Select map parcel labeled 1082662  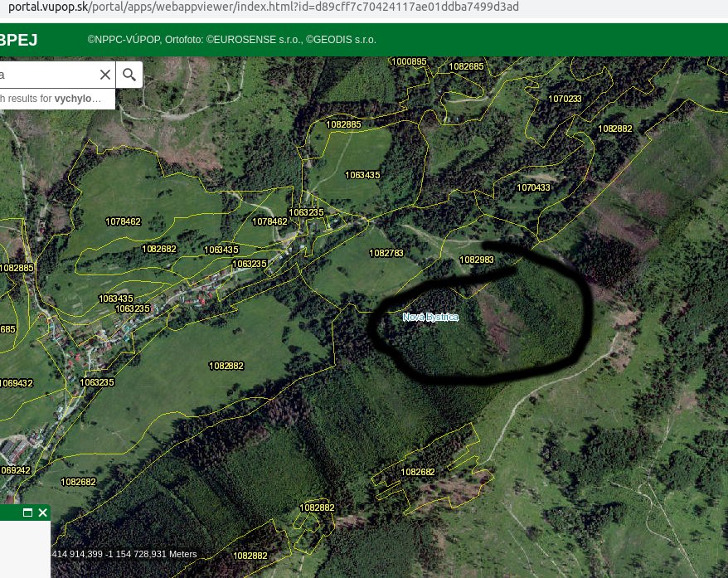pos(418,472)
